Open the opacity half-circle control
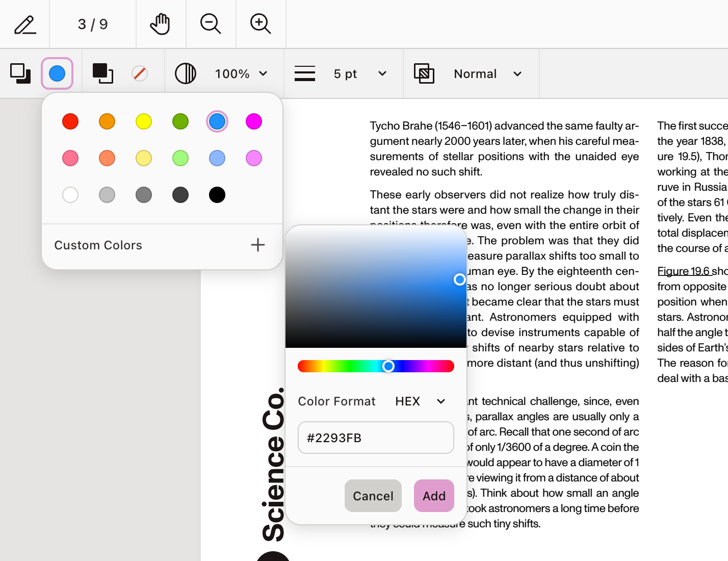Screen dimensions: 728x561 coord(186,73)
